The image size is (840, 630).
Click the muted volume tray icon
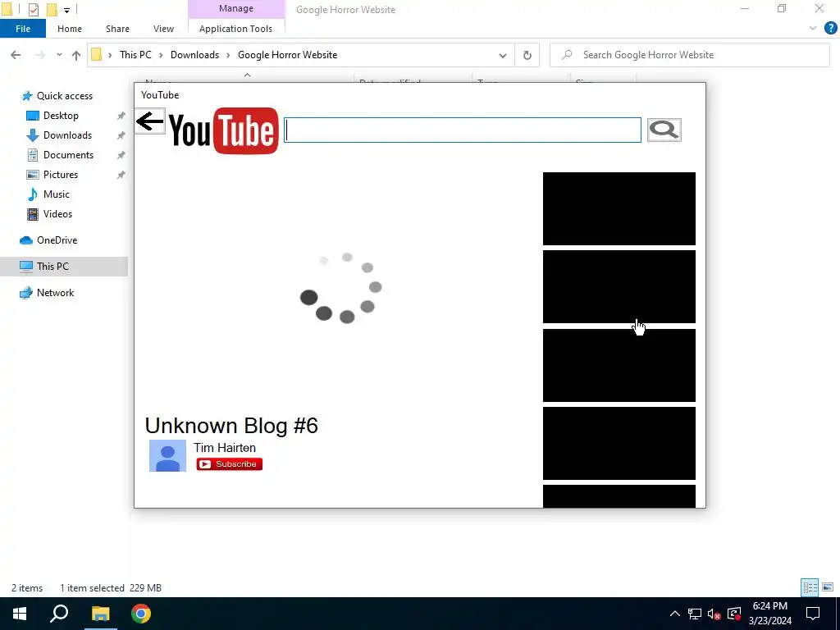[x=714, y=614]
